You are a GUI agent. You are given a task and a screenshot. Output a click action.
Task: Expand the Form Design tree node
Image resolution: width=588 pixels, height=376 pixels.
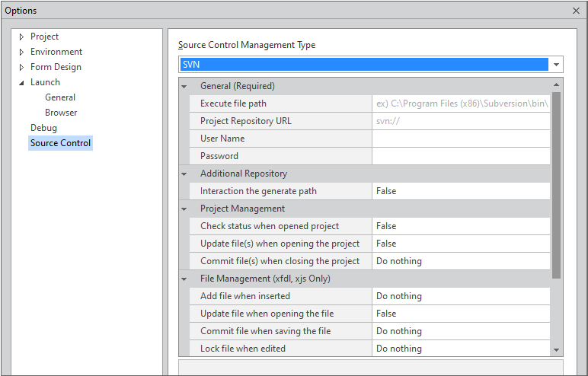tap(22, 67)
